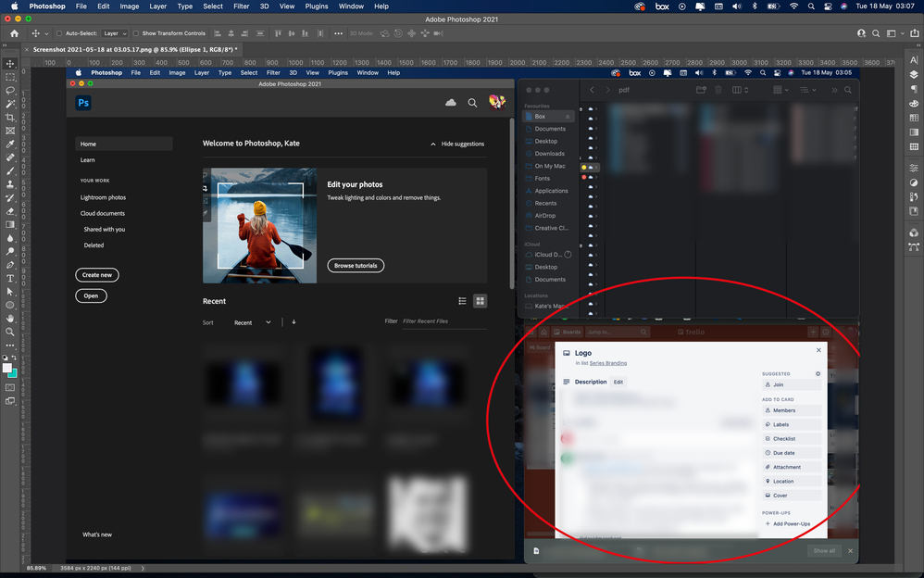Open the Paths panel icon in right dock
This screenshot has width=924, height=578.
[914, 247]
